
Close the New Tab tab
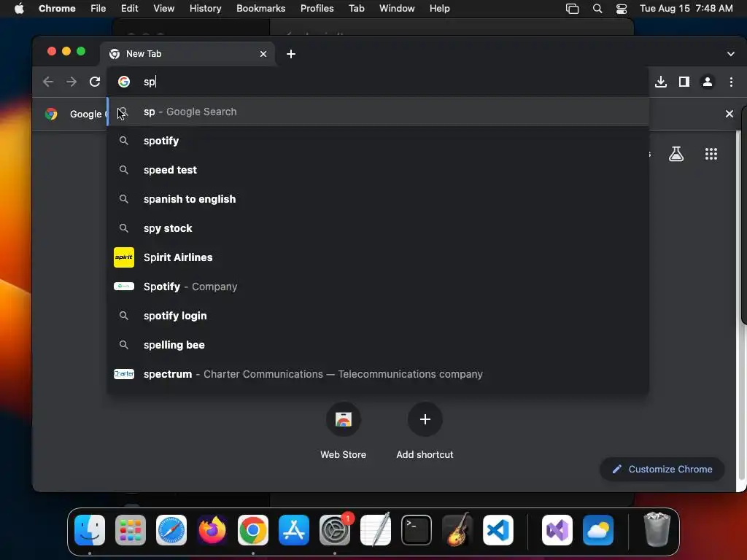click(x=263, y=54)
